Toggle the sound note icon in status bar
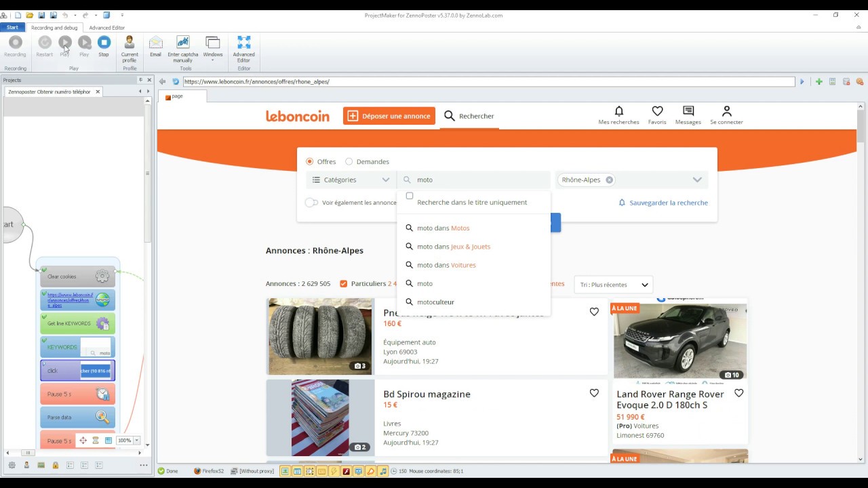The width and height of the screenshot is (868, 488). tap(383, 471)
